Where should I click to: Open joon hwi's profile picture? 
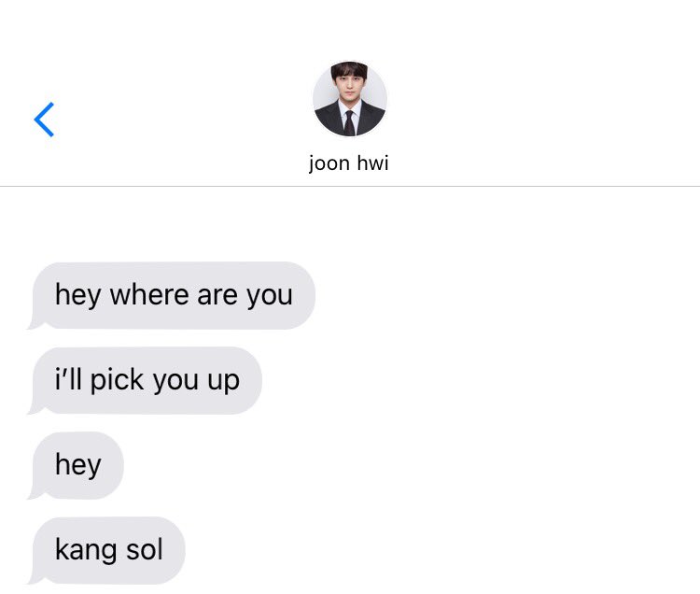point(350,99)
